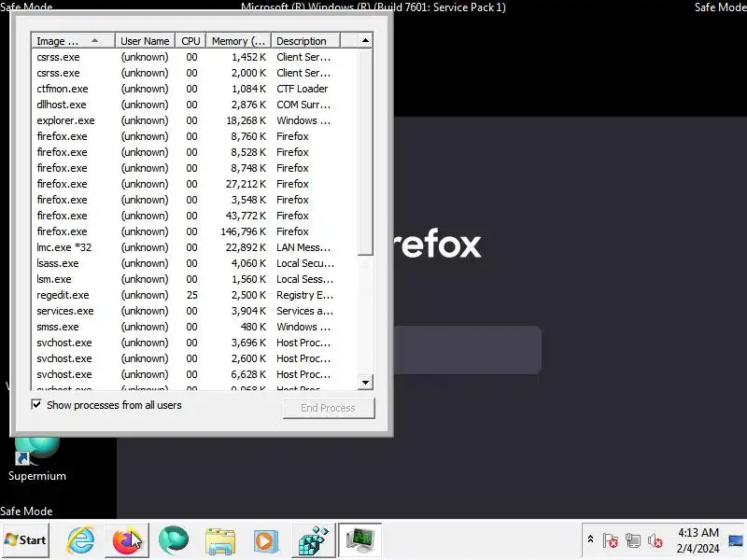Click the process list scroll up arrow
Image resolution: width=747 pixels, height=560 pixels.
[365, 40]
